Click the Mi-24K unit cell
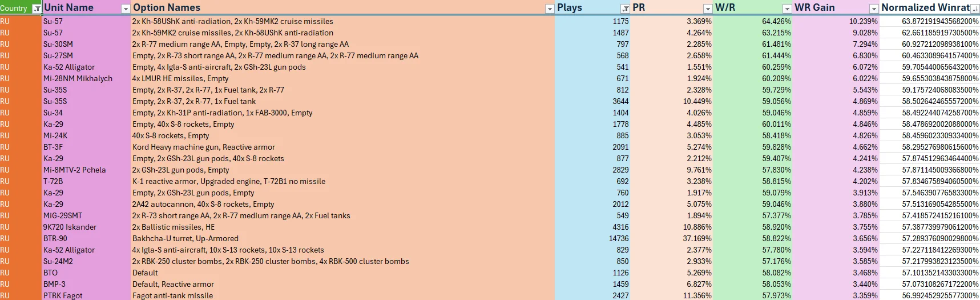 pyautogui.click(x=86, y=135)
